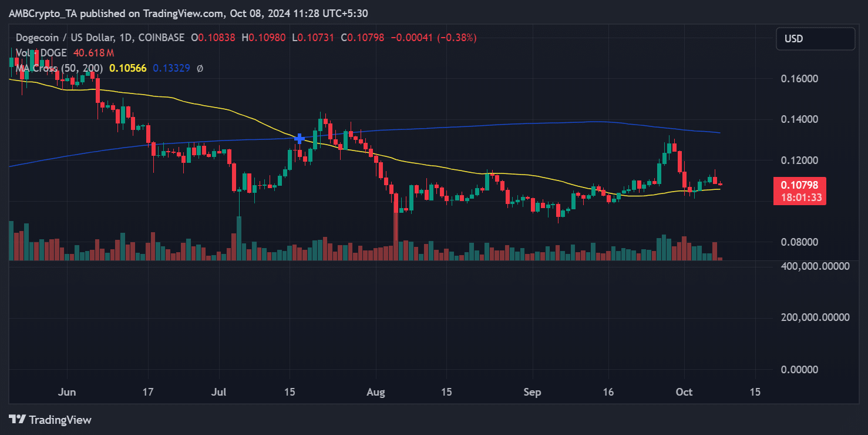Click the 0.16000 price axis label
Viewport: 868px width, 435px height.
tap(799, 79)
